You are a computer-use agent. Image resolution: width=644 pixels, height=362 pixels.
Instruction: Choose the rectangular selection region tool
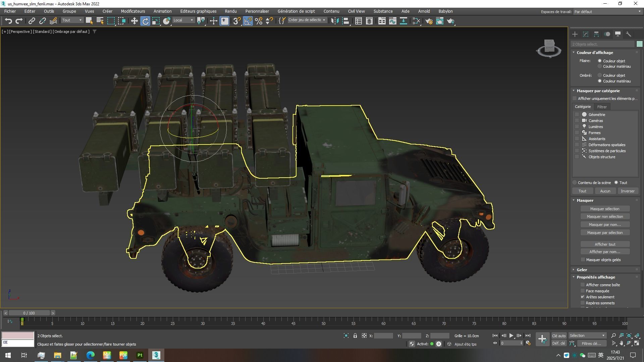[111, 21]
